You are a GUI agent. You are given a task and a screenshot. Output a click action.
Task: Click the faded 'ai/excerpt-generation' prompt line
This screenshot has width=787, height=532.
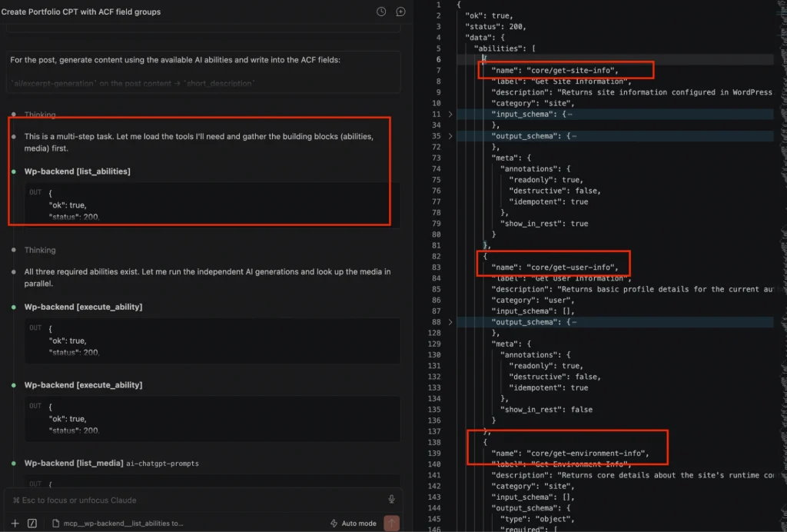[132, 83]
